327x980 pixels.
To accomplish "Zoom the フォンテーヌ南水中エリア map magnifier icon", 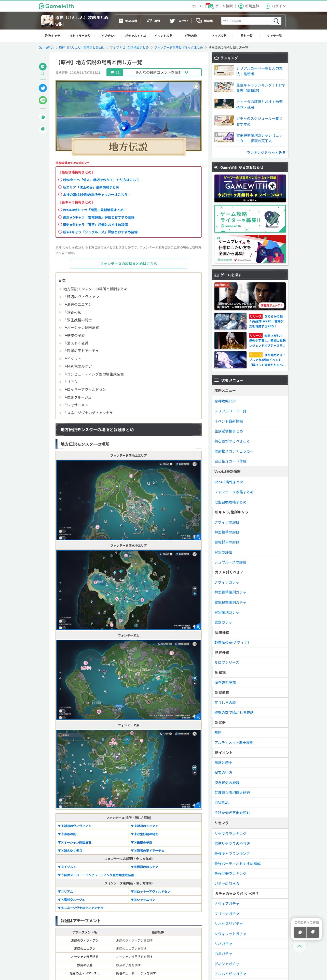I will pos(198,627).
